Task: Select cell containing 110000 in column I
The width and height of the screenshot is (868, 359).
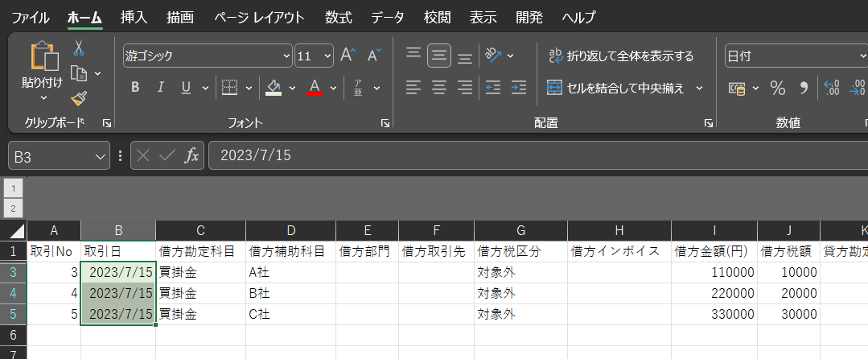Action: click(x=714, y=272)
